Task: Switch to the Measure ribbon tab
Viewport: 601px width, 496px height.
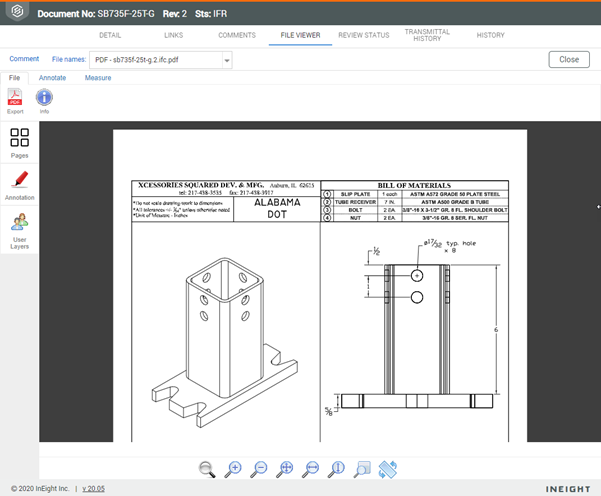Action: 98,78
